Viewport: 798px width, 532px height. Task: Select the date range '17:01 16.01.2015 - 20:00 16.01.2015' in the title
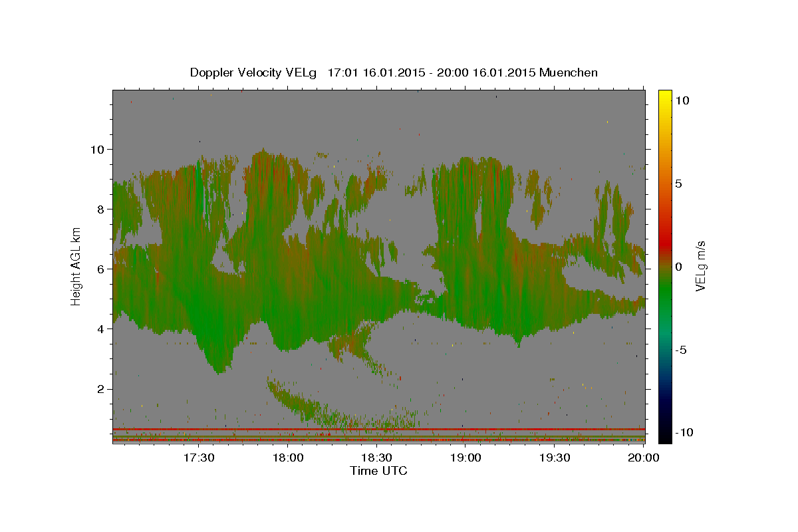click(x=432, y=72)
